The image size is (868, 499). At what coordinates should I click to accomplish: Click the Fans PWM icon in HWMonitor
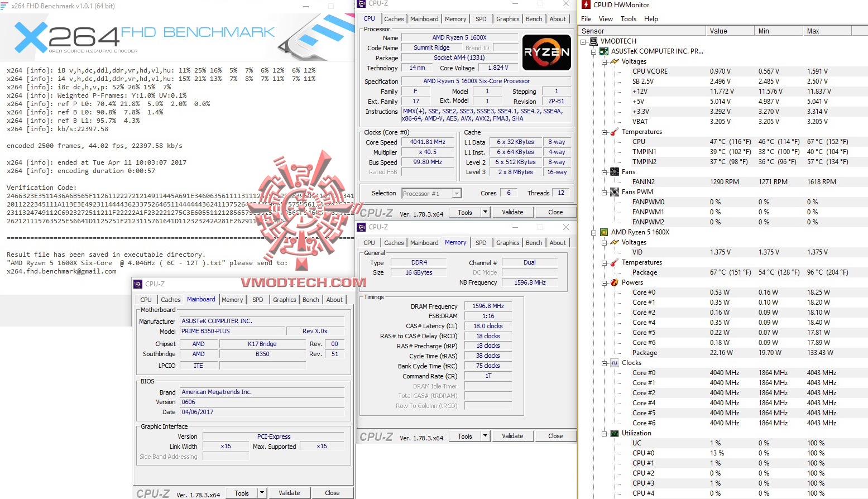(614, 191)
